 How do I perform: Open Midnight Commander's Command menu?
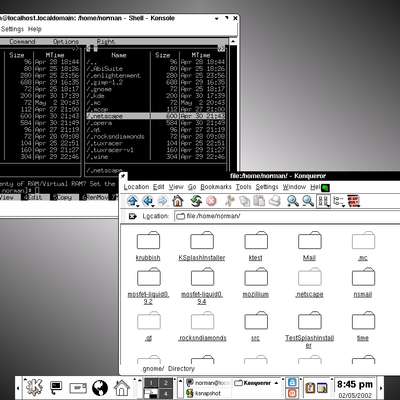pos(22,42)
